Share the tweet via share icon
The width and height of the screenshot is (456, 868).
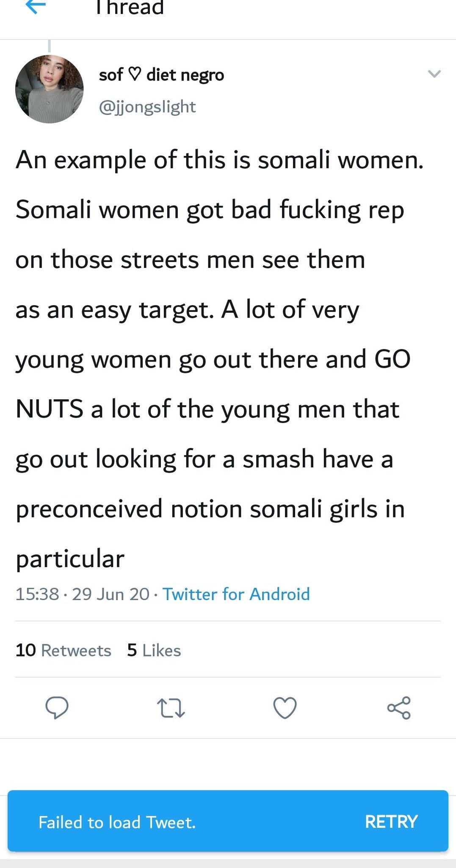click(399, 708)
